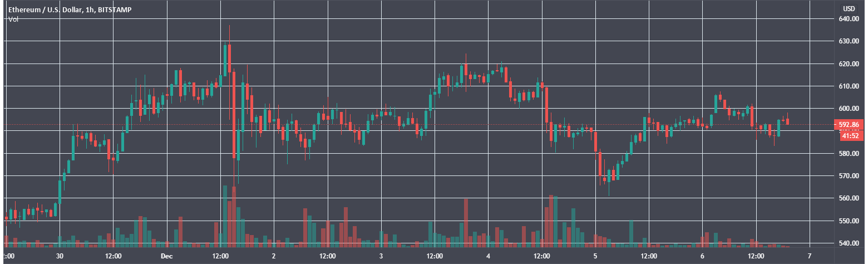
Task: Select the 570.00 price level label
Action: (x=849, y=176)
